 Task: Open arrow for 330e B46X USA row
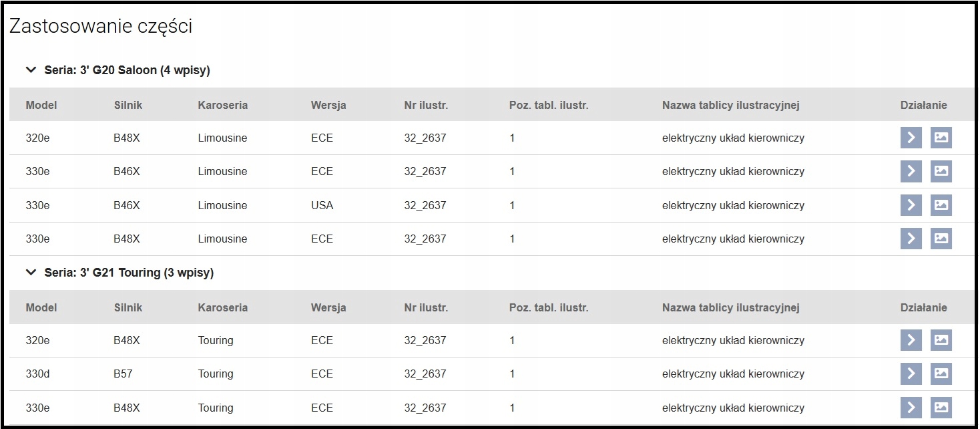tap(911, 205)
